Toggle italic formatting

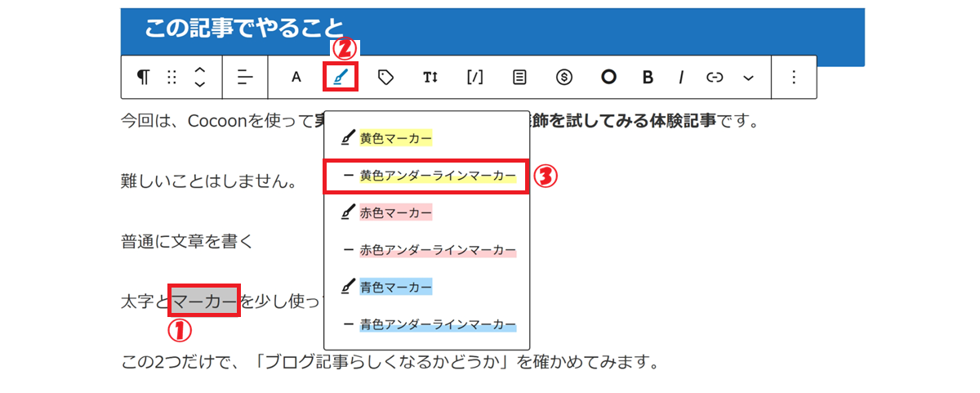click(680, 78)
